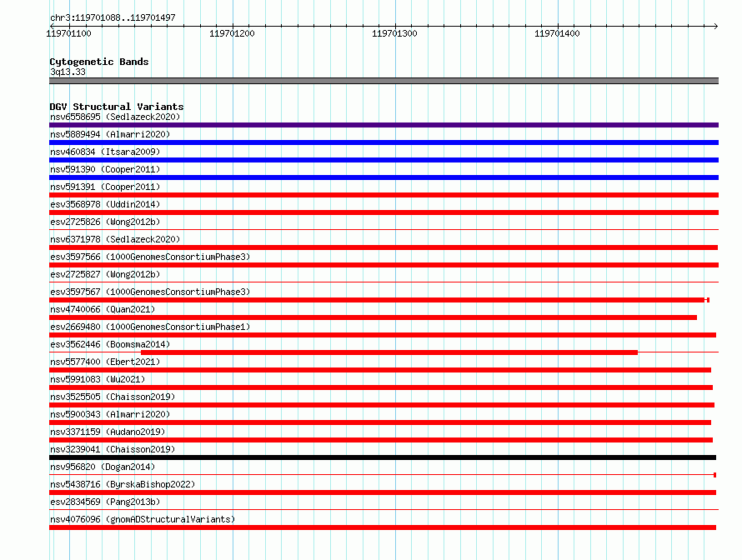Click the left arrow of the ruler
Screen dimensions: 742x560
coord(52,26)
